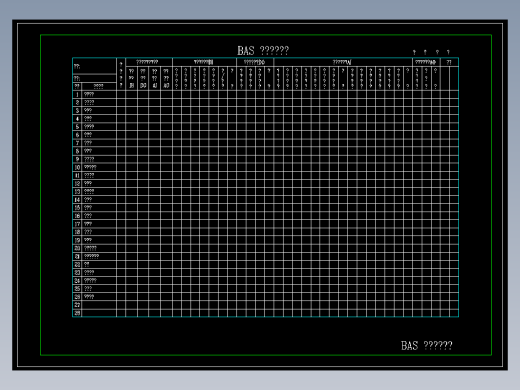
Task: Select the row number 22 cell
Action: coord(77,264)
